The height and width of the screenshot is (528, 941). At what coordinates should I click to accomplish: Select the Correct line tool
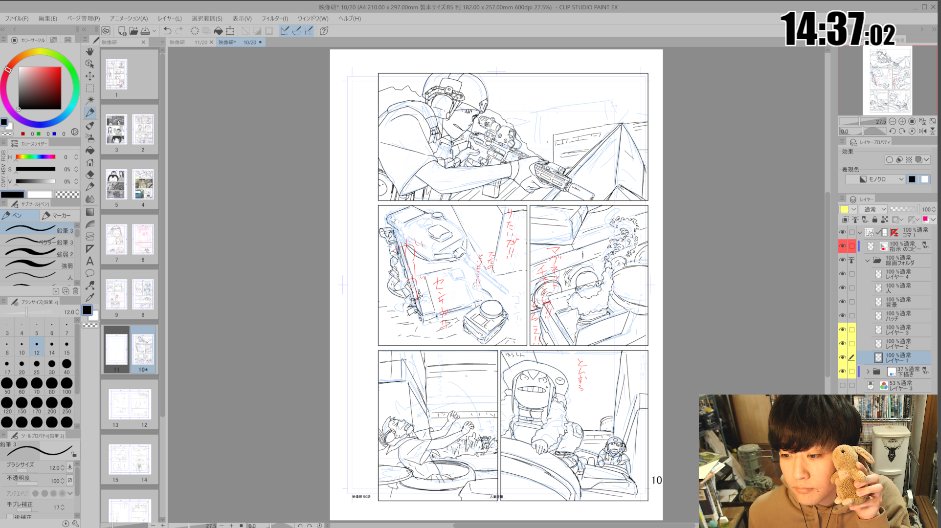[90, 286]
